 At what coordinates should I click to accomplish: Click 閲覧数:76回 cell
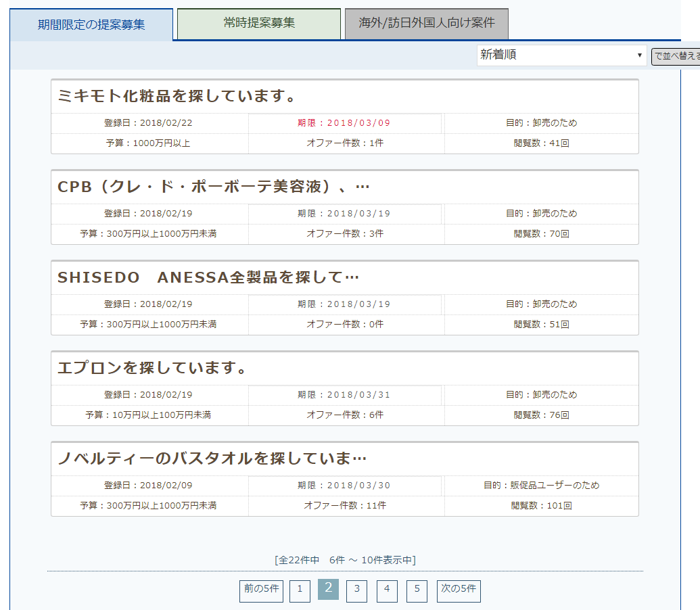pyautogui.click(x=542, y=415)
